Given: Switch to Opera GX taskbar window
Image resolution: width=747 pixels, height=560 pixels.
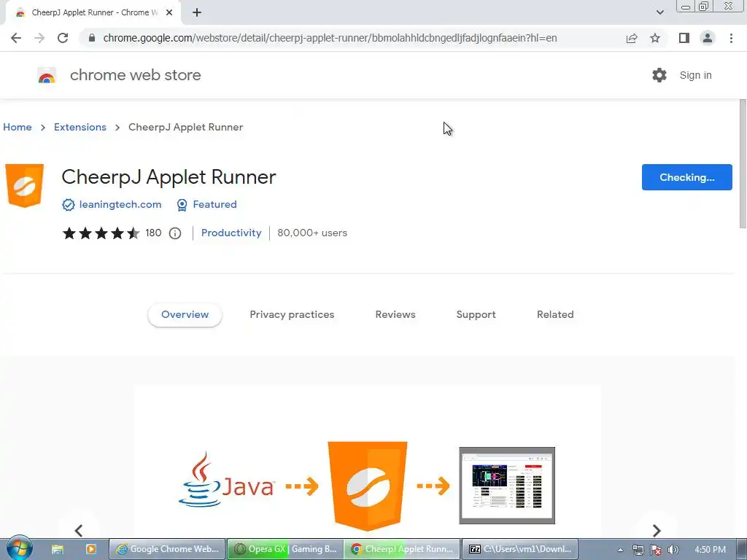Looking at the screenshot, I should (x=285, y=549).
